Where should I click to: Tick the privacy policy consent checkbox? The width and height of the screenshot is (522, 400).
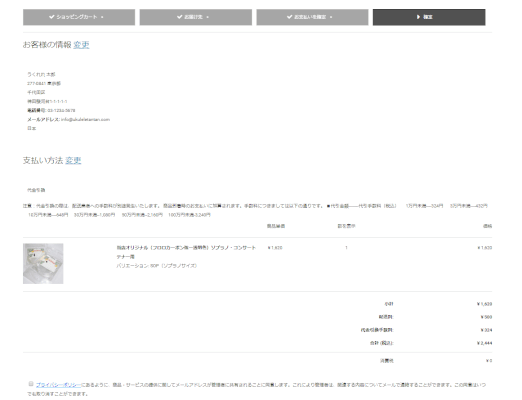(31, 384)
